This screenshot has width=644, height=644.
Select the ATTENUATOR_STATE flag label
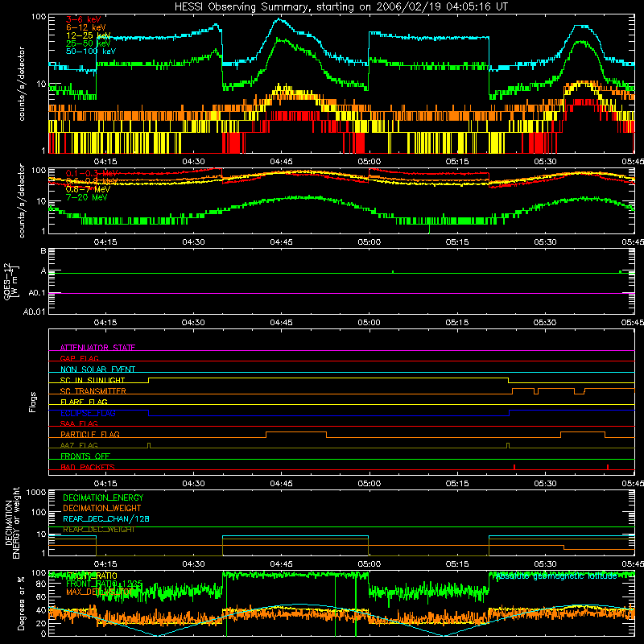pos(97,348)
